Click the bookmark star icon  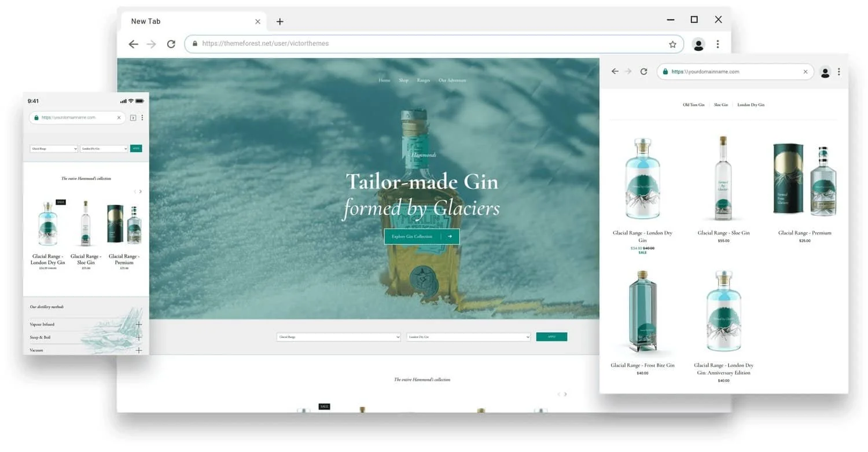click(x=672, y=43)
